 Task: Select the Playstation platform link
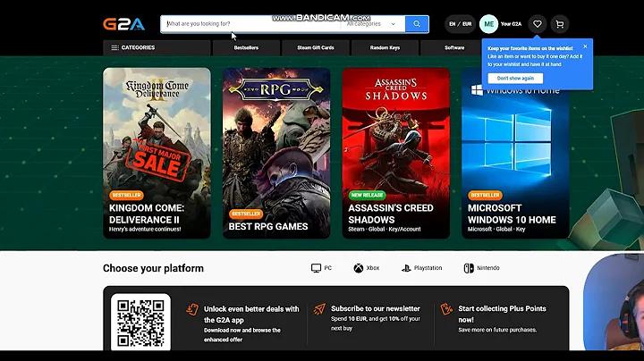(421, 268)
